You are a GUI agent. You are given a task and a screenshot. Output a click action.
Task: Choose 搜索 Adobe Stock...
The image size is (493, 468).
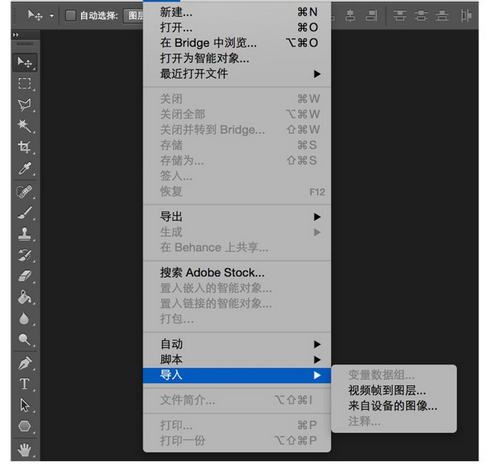click(237, 273)
